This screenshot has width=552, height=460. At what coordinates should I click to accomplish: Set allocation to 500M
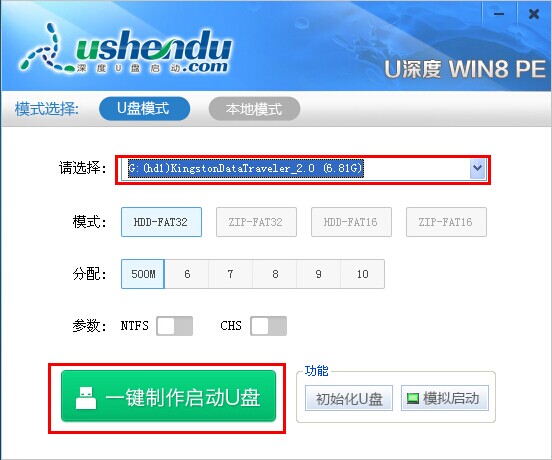tap(143, 274)
